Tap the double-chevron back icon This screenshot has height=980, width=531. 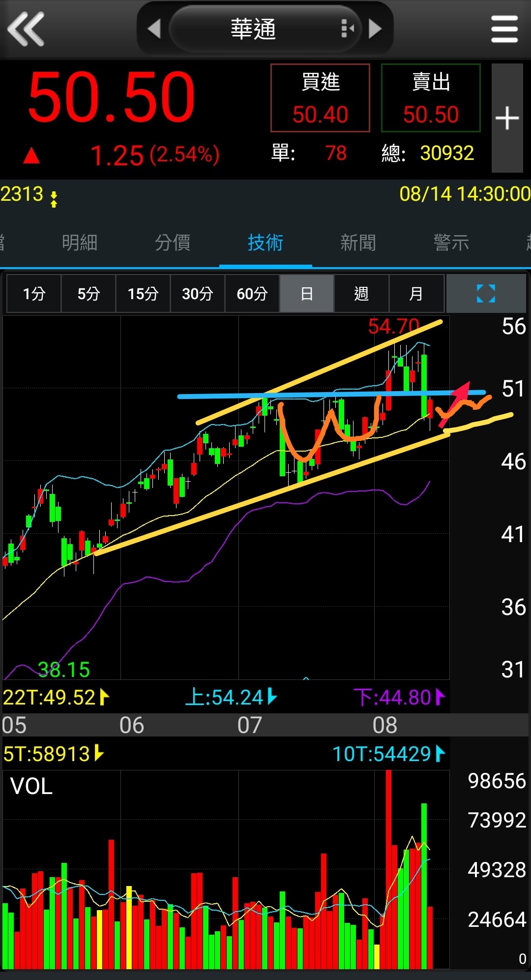[x=26, y=30]
